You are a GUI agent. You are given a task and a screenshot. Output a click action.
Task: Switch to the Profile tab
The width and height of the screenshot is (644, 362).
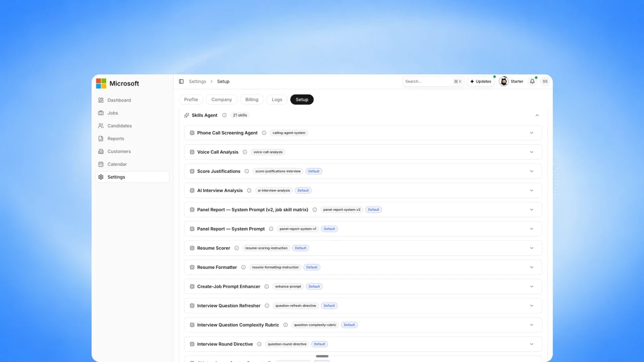click(191, 100)
